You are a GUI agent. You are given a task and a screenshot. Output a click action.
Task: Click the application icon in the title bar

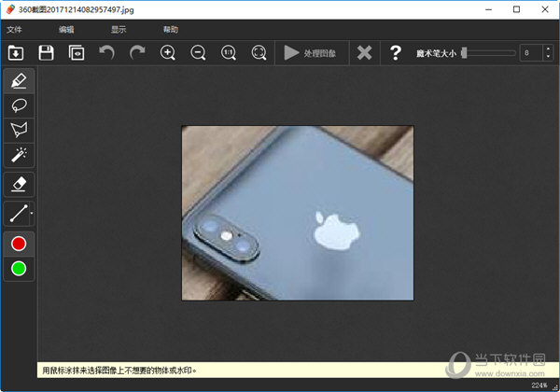click(x=10, y=9)
